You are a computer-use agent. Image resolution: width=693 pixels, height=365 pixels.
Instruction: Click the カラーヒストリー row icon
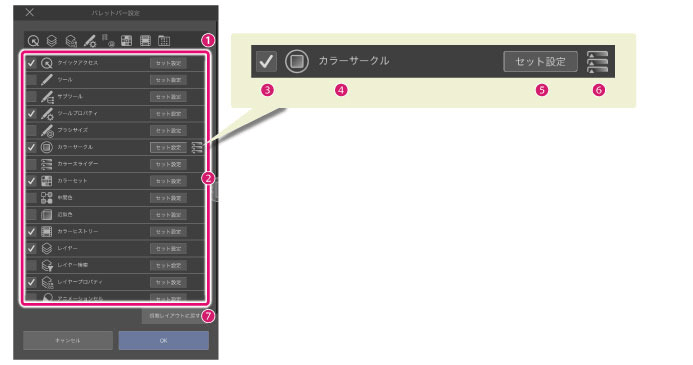click(46, 231)
